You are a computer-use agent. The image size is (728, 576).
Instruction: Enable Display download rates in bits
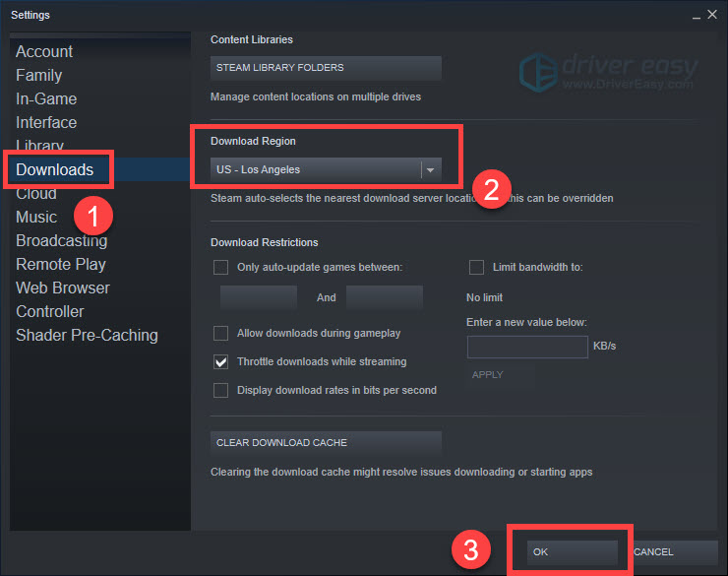coord(221,390)
